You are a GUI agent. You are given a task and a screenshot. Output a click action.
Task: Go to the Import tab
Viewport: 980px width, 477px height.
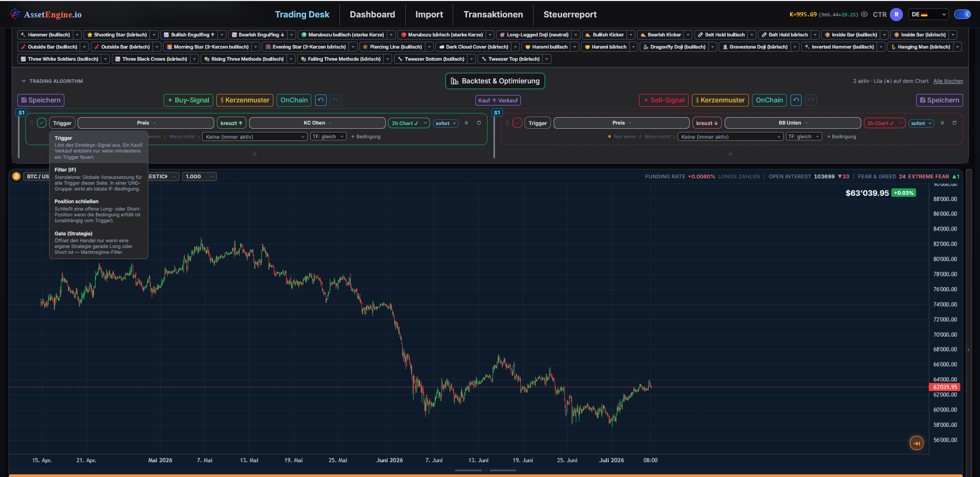tap(429, 14)
